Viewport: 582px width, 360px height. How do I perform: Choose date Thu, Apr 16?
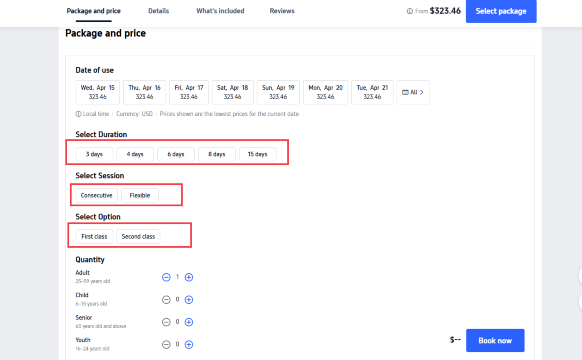click(x=144, y=92)
